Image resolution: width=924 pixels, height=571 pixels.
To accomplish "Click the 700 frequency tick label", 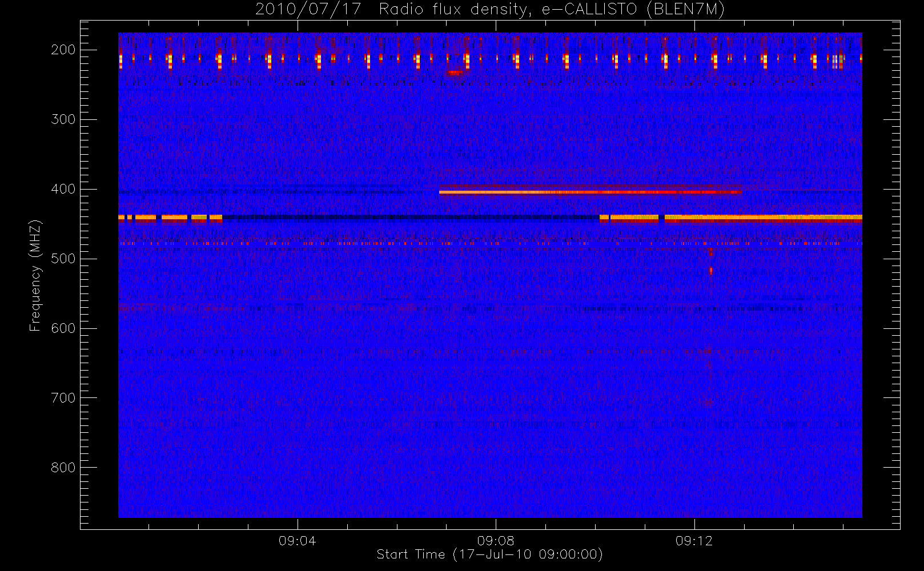I will [63, 398].
